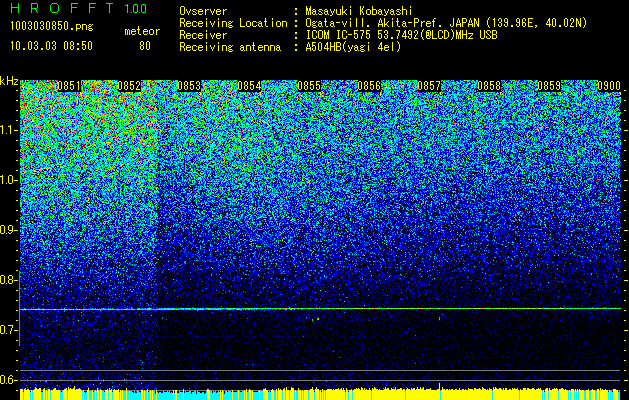Screen dimensions: 629x400
Task: Click the 0.8 kHz axis label
Action: tap(9, 280)
